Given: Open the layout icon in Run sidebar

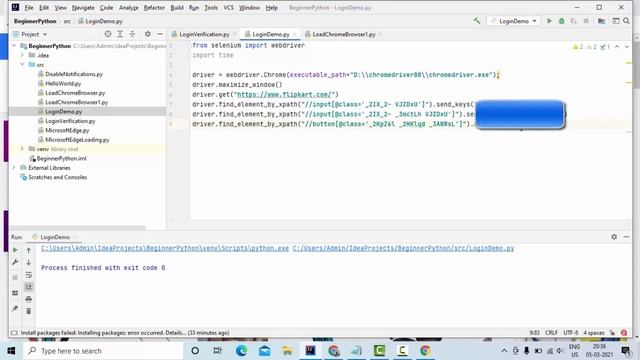Looking at the screenshot, I should 15,293.
